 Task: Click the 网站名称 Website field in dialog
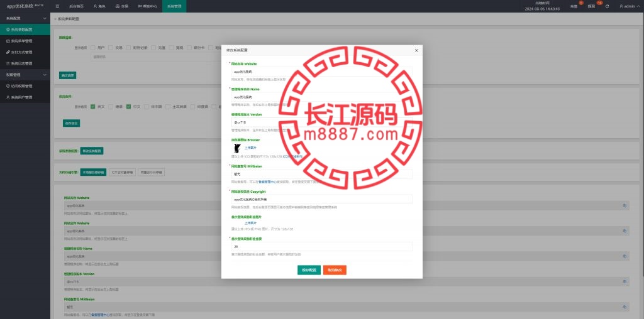tap(321, 72)
